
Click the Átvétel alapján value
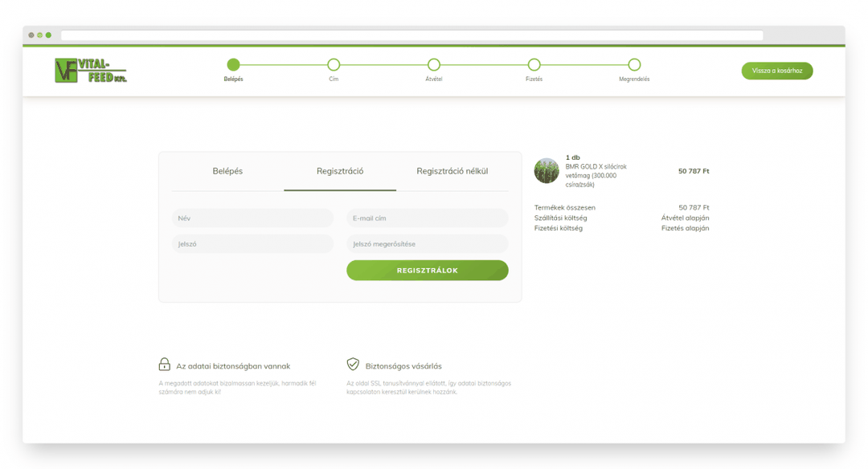coord(686,218)
